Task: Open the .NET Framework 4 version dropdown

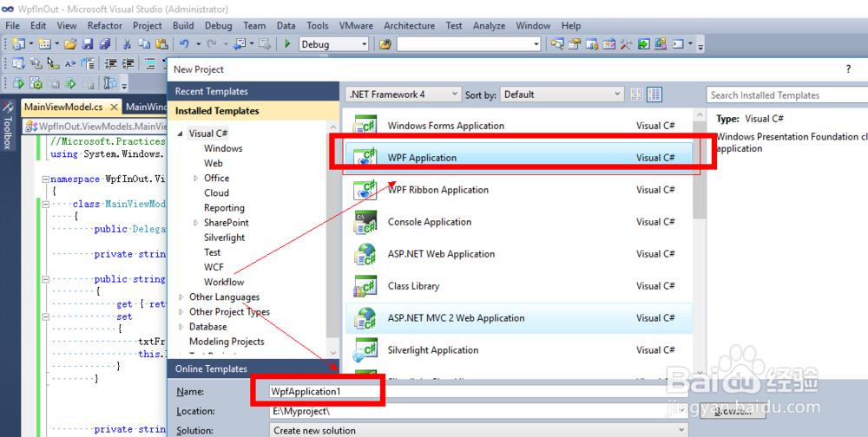Action: pos(403,95)
